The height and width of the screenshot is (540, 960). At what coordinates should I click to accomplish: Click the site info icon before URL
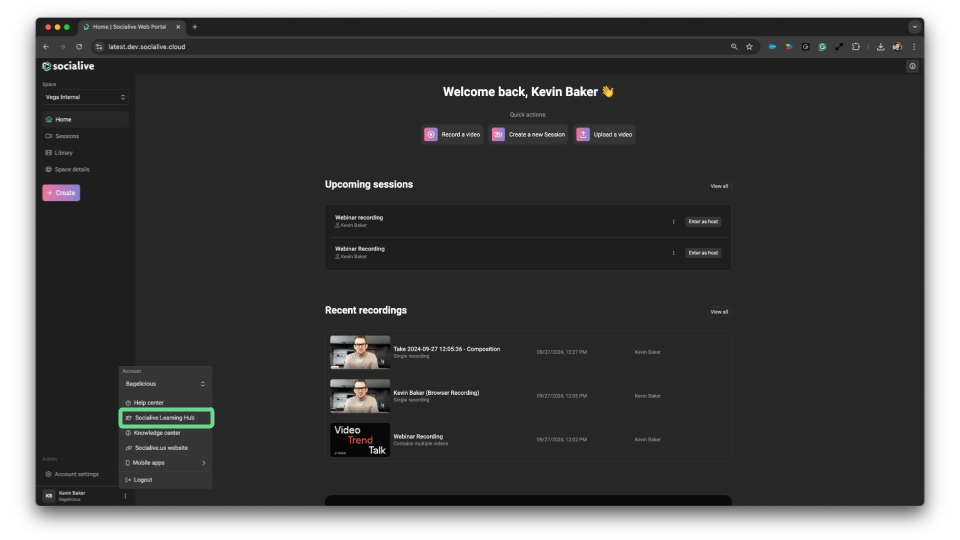pos(99,47)
